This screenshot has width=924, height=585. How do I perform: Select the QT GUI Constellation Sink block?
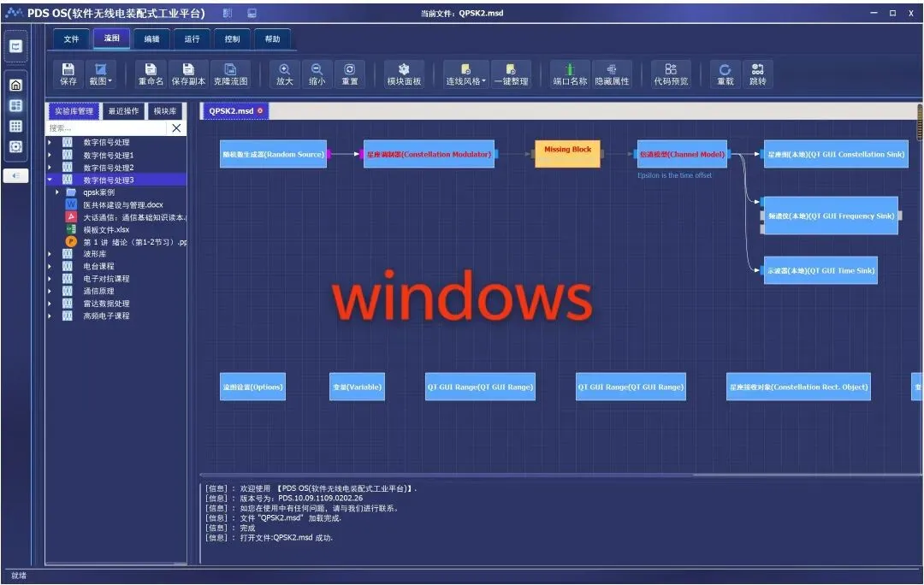836,154
